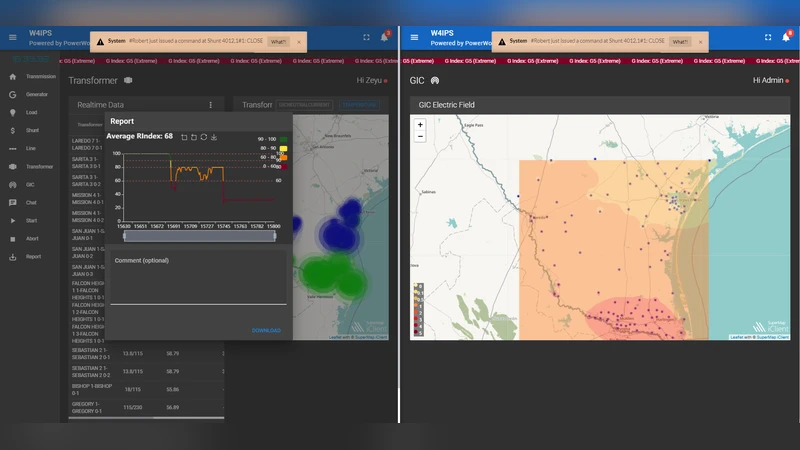This screenshot has height=450, width=800.
Task: Click the restore refresh icon above the chart
Action: (x=204, y=136)
